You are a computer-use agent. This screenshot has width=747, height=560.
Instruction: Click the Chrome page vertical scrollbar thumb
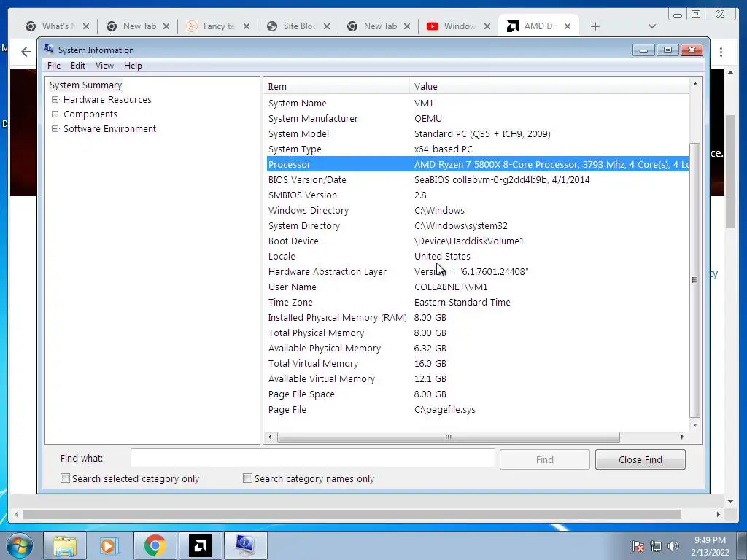[730, 171]
